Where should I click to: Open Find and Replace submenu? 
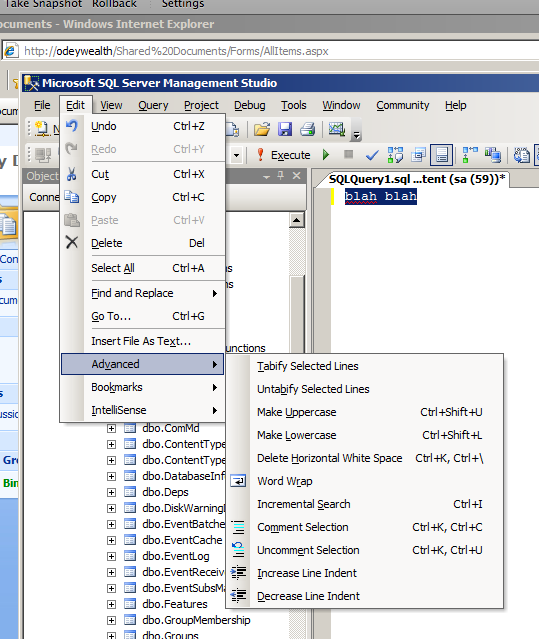[x=143, y=293]
